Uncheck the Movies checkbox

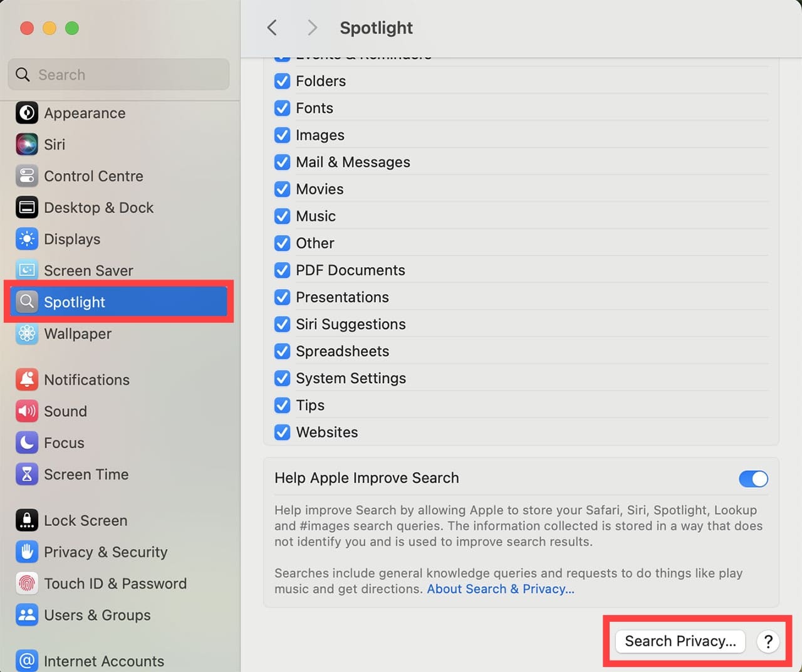click(x=283, y=189)
